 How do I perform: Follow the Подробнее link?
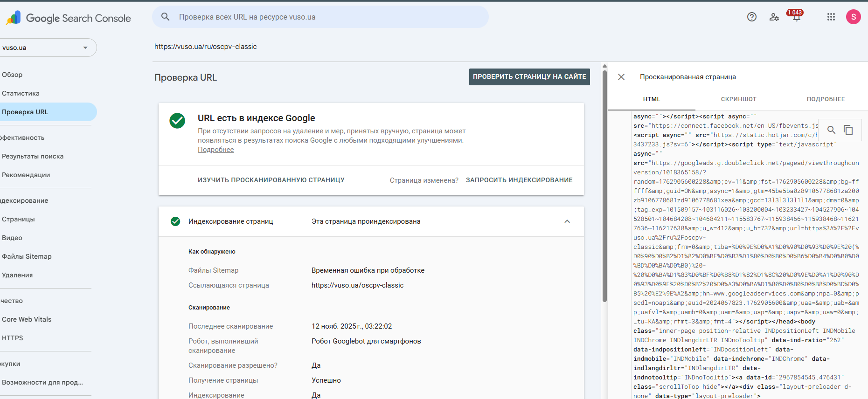click(216, 150)
